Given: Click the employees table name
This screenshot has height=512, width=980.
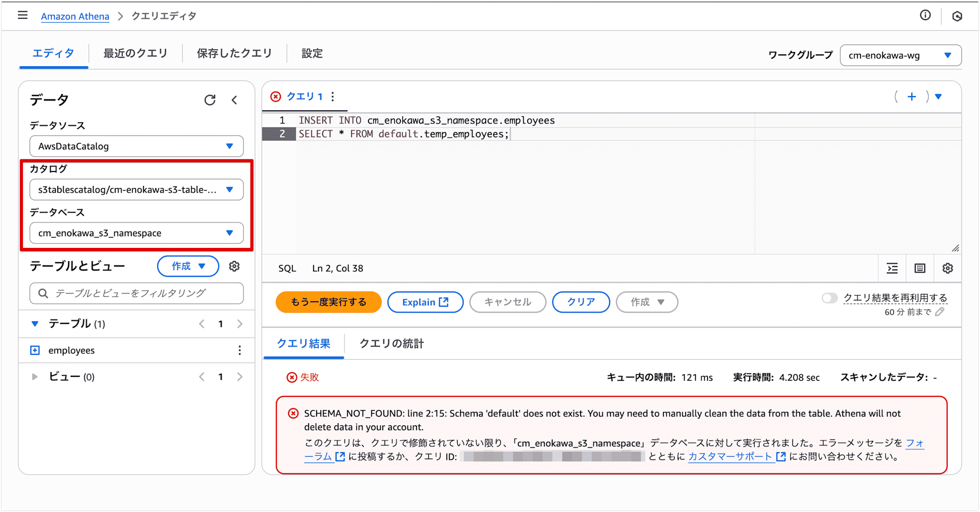Looking at the screenshot, I should pos(72,350).
